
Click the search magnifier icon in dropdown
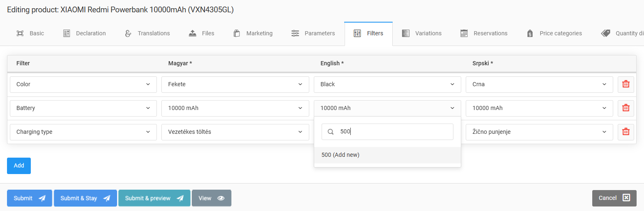331,132
